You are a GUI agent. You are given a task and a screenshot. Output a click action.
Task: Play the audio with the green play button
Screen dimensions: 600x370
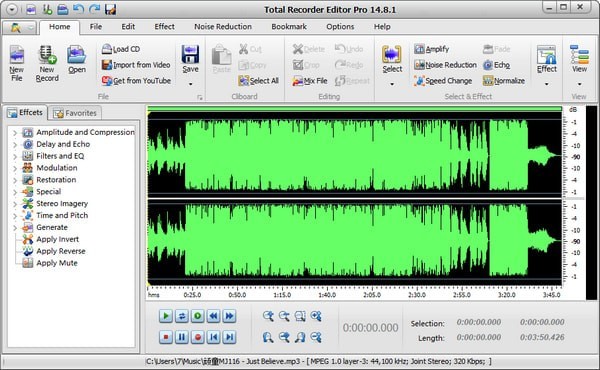(166, 316)
